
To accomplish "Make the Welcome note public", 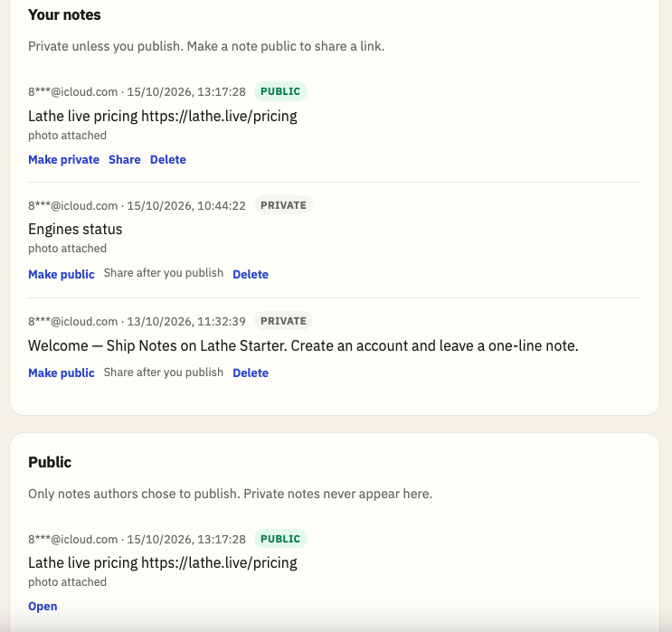I will point(62,373).
